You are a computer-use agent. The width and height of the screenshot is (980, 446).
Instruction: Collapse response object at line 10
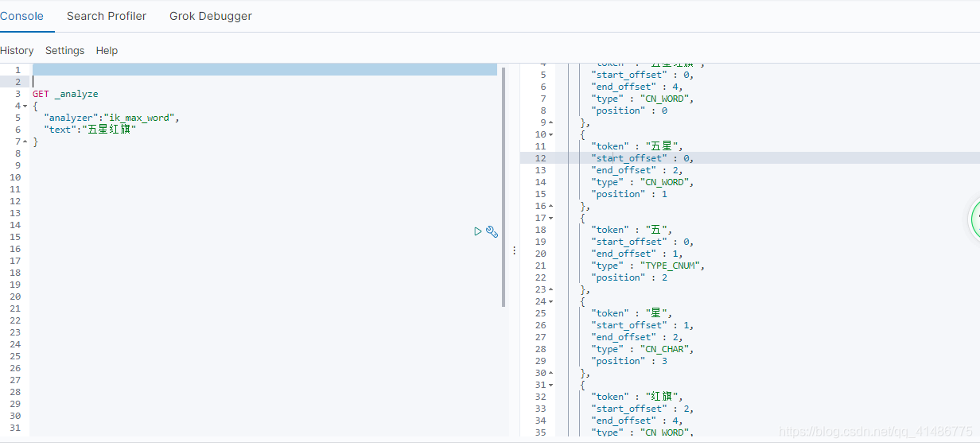pos(551,134)
